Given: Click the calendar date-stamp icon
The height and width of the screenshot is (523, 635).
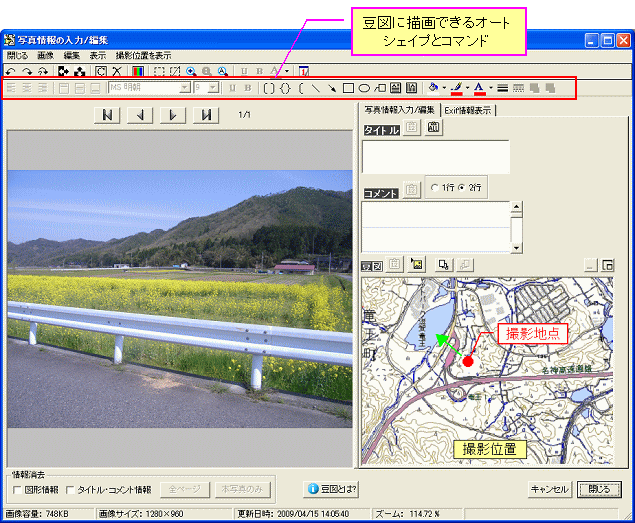Looking at the screenshot, I should pos(304,71).
